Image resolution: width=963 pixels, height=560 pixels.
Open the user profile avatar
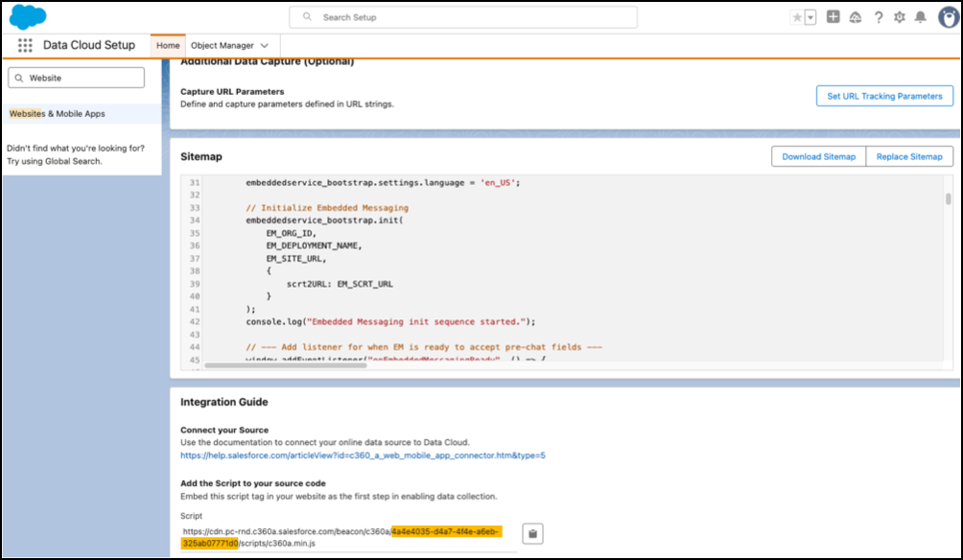pos(949,16)
